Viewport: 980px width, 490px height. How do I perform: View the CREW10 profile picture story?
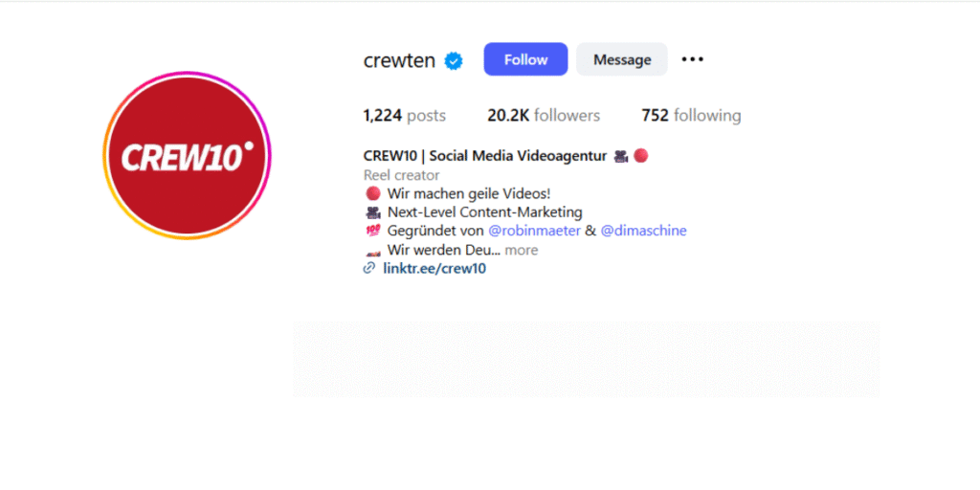coord(187,155)
